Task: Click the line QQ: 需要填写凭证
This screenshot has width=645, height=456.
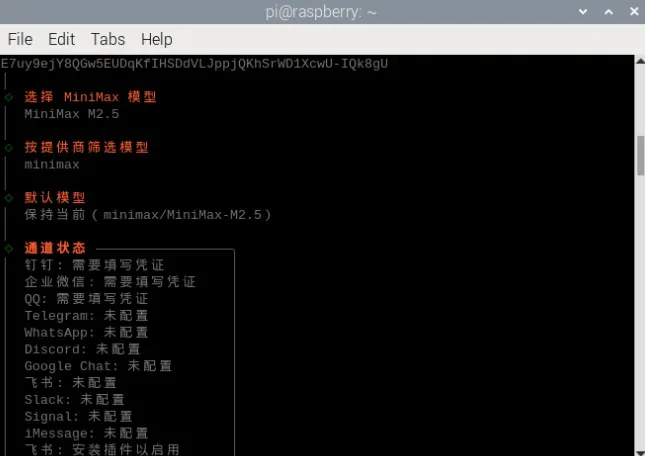Action: (86, 299)
